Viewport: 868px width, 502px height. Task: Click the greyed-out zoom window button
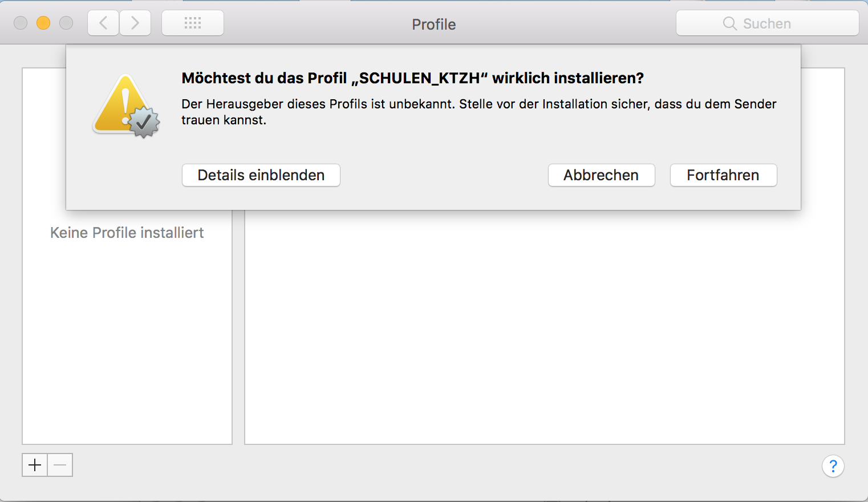[x=66, y=23]
